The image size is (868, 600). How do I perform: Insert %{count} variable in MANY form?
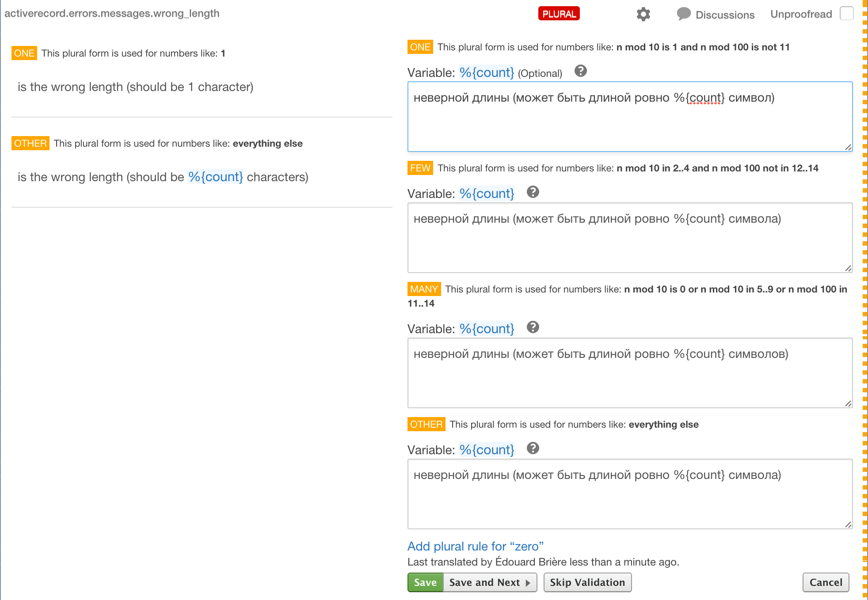(x=487, y=329)
